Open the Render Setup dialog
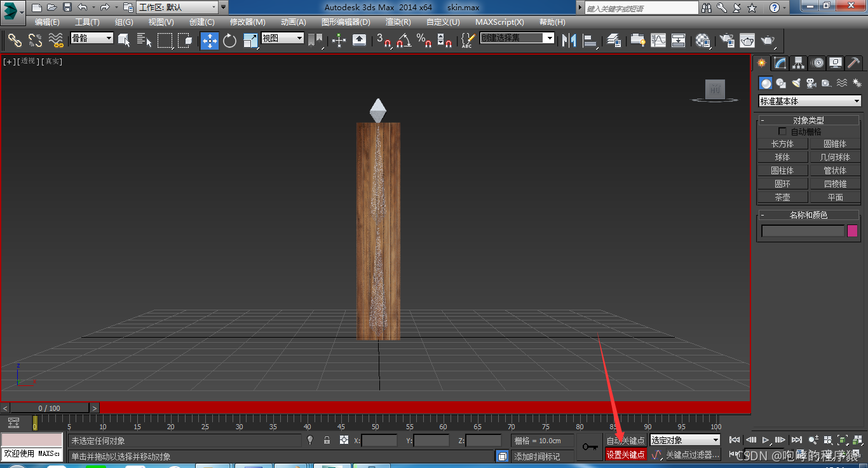This screenshot has width=868, height=468. pos(726,41)
